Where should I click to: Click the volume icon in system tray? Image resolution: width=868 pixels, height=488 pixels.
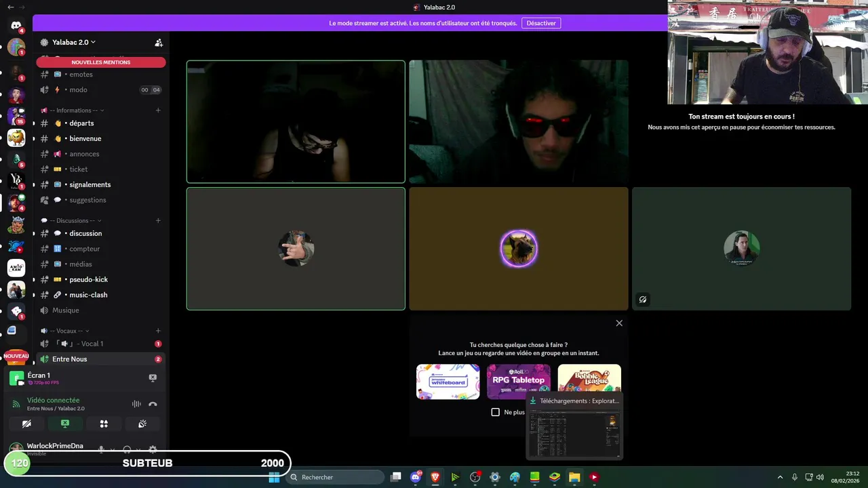[821, 477]
